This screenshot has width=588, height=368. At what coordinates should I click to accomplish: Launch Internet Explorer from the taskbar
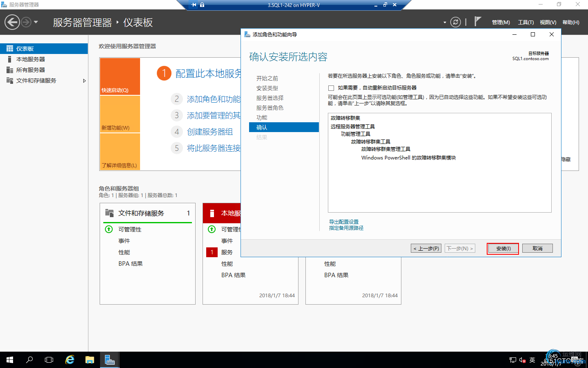coord(70,360)
